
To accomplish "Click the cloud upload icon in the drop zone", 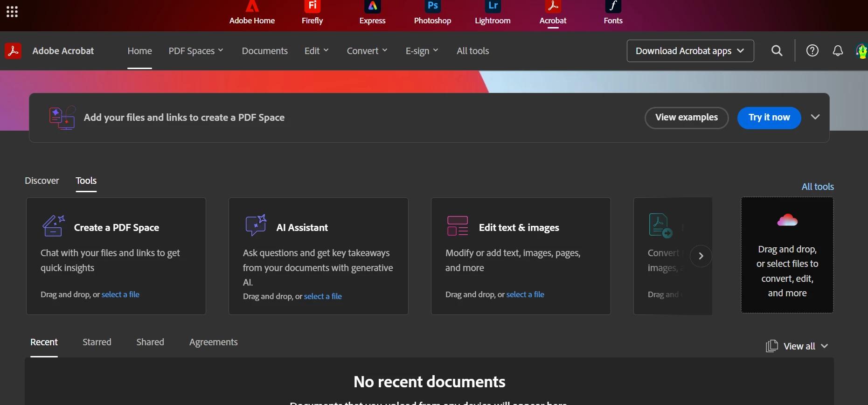I will [x=787, y=220].
